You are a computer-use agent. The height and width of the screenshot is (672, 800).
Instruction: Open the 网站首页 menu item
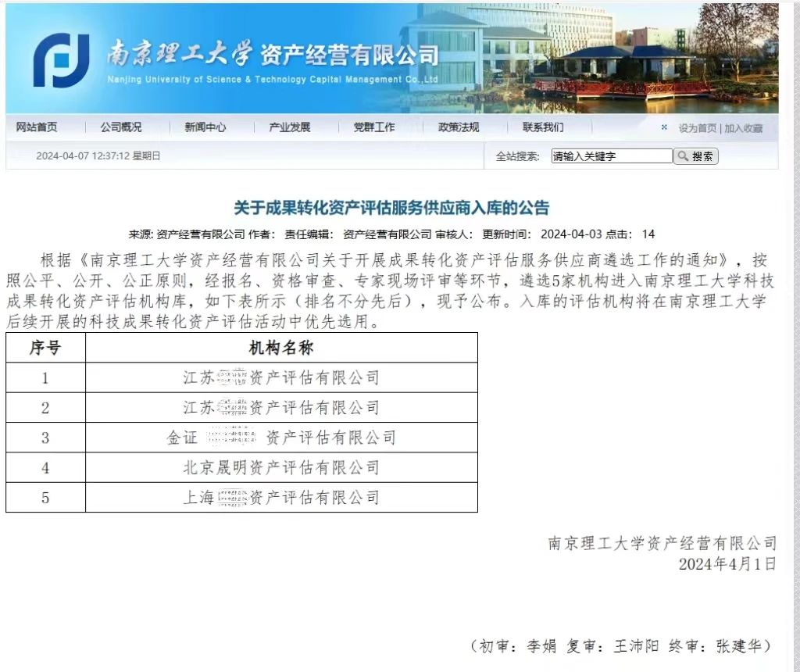pos(37,127)
